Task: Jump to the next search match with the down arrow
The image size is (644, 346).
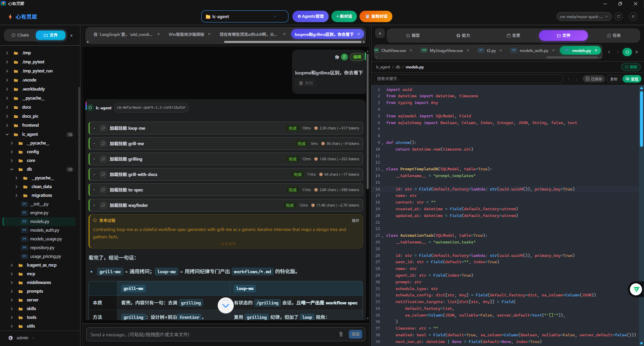Action: 577,79
